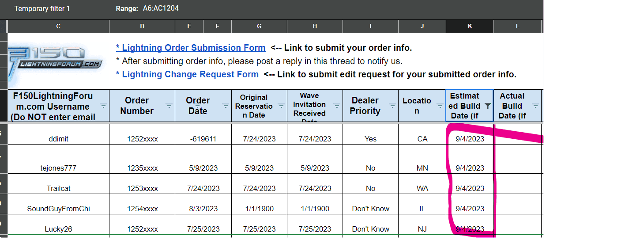Open filter menu for Location column
Viewport: 644px width, 240px height.
point(440,106)
